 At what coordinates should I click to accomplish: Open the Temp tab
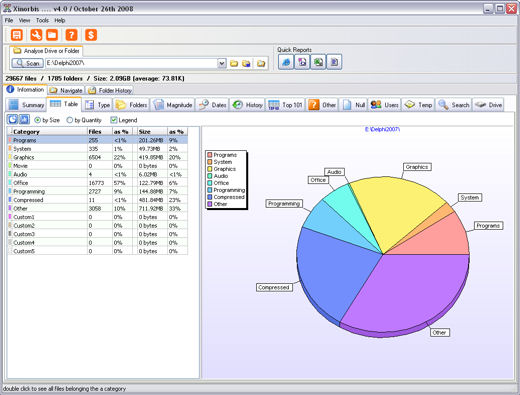[418, 105]
